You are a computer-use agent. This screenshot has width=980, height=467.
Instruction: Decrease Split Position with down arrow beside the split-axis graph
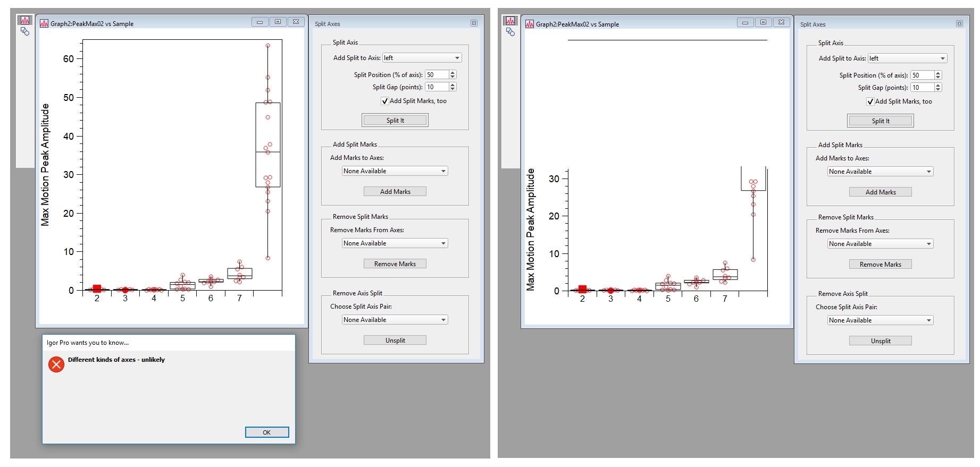[x=938, y=78]
